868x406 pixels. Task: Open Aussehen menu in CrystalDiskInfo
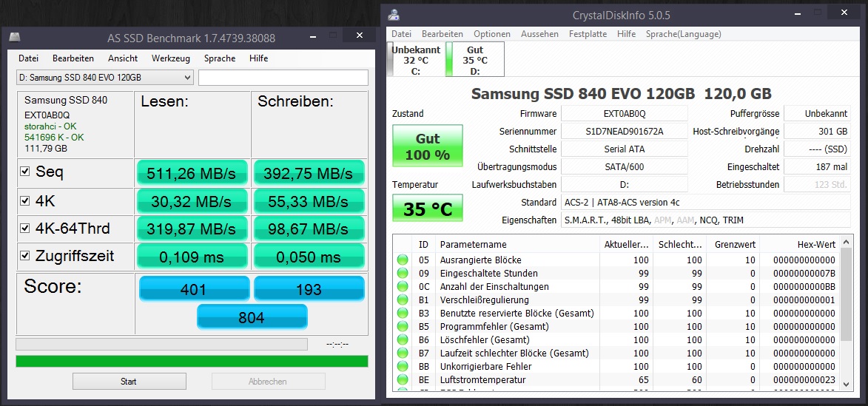(539, 34)
